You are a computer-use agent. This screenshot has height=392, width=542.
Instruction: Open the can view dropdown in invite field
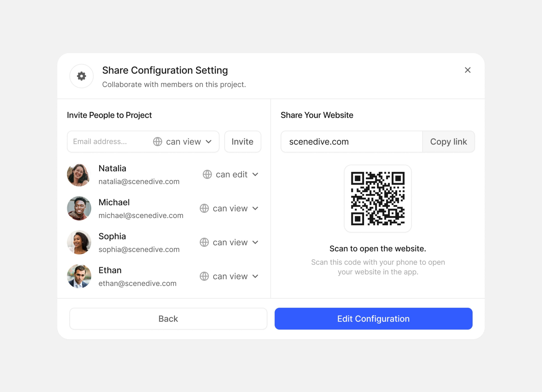coord(183,141)
